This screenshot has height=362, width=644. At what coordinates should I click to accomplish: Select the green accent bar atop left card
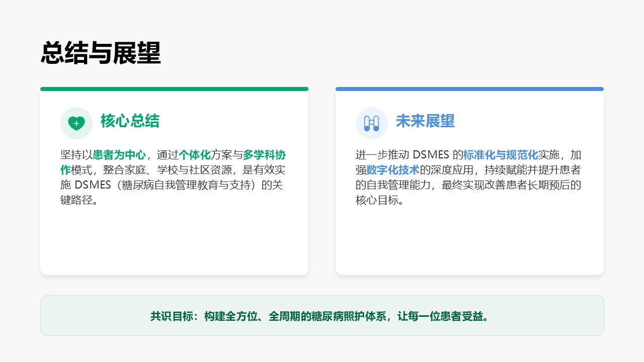pos(174,89)
